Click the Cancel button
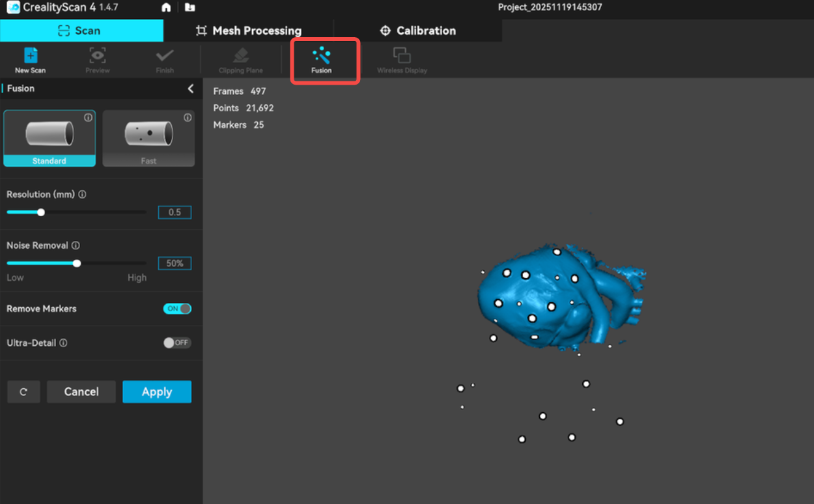This screenshot has width=814, height=504. pyautogui.click(x=81, y=392)
